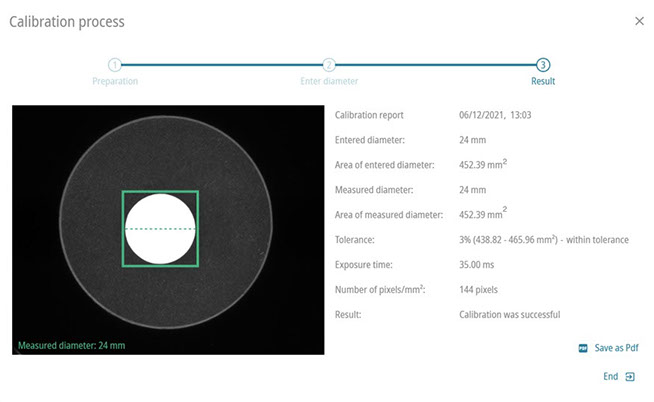This screenshot has height=402, width=654.
Task: Click the progress line between steps 2 and 3
Action: point(435,65)
